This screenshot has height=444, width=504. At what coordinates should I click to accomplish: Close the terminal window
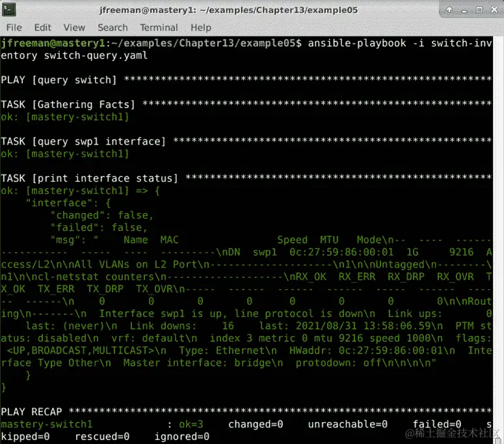point(494,10)
